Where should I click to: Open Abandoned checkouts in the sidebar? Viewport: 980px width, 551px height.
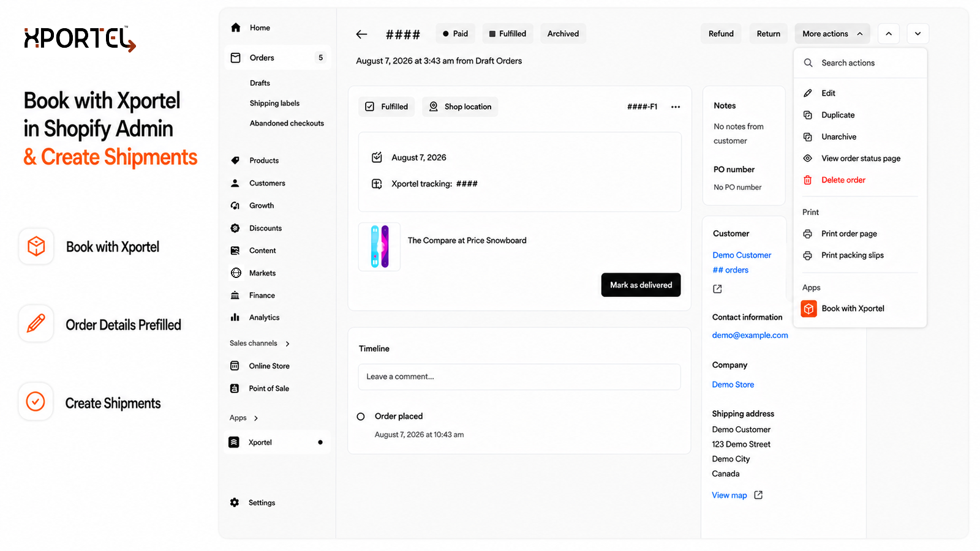point(287,124)
